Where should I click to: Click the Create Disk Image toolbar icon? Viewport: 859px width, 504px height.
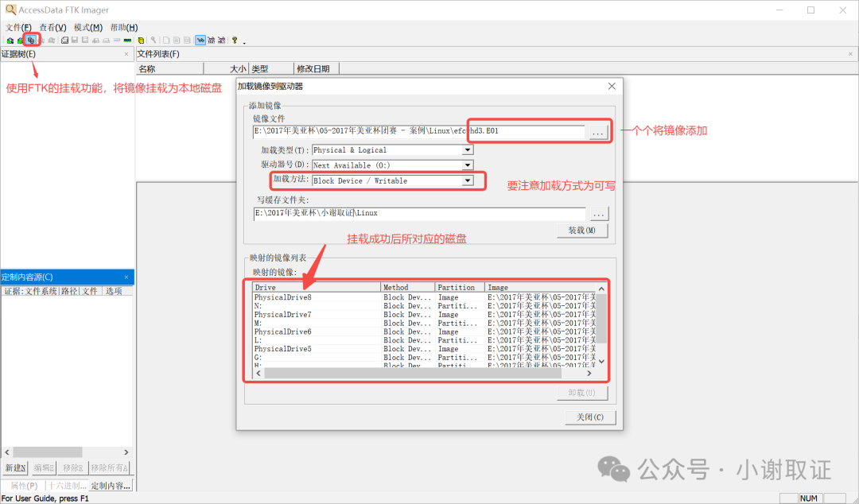(64, 41)
